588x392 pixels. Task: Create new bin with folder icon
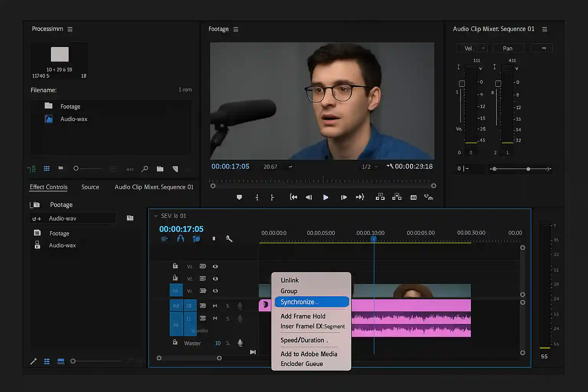[160, 169]
